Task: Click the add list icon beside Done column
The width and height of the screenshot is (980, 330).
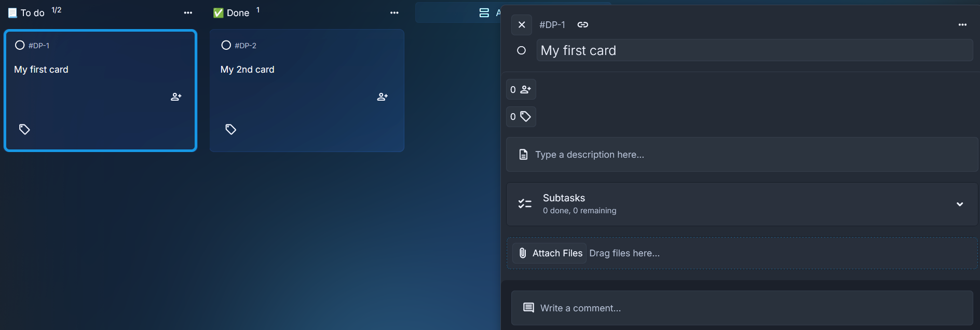Action: [484, 13]
